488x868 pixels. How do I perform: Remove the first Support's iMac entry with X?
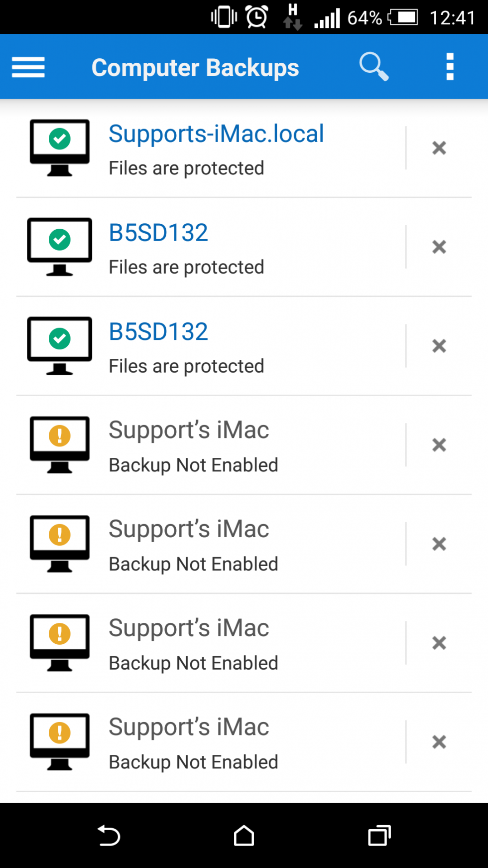[x=439, y=445]
